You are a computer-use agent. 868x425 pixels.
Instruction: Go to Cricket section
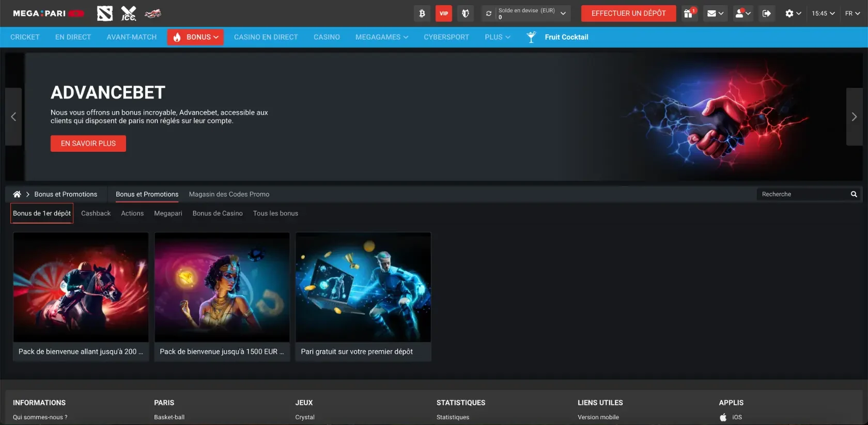click(x=25, y=37)
